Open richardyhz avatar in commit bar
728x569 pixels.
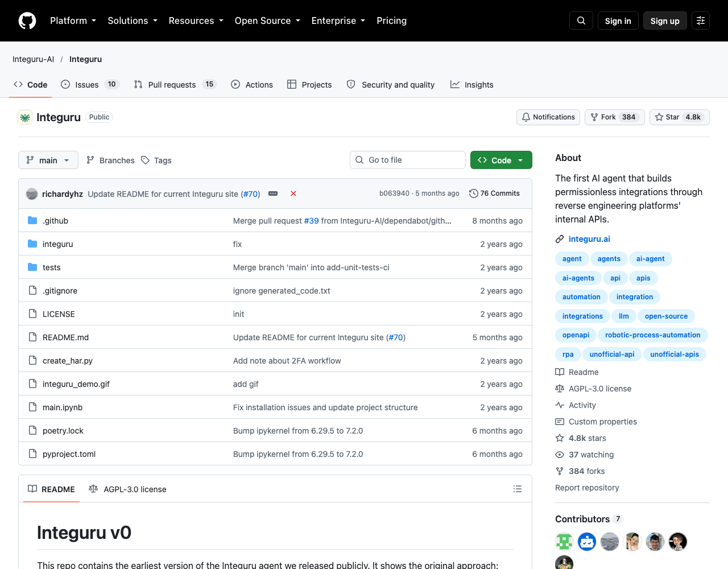click(32, 194)
